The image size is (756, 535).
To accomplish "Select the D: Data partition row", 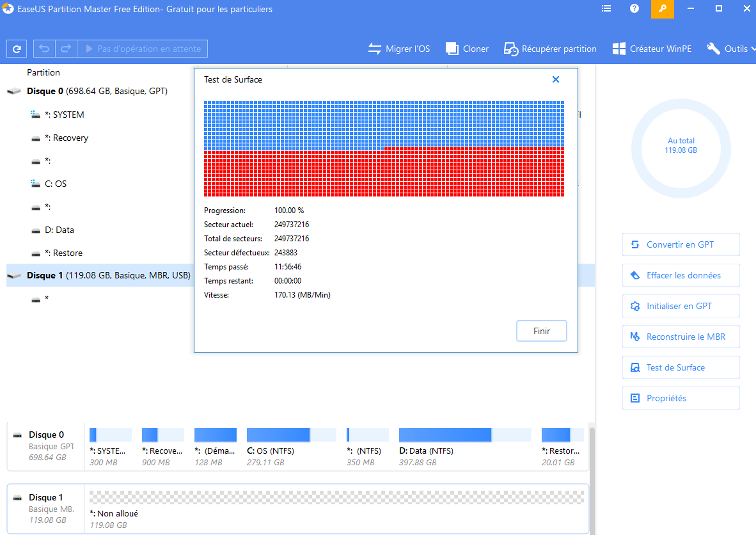I will (x=59, y=230).
